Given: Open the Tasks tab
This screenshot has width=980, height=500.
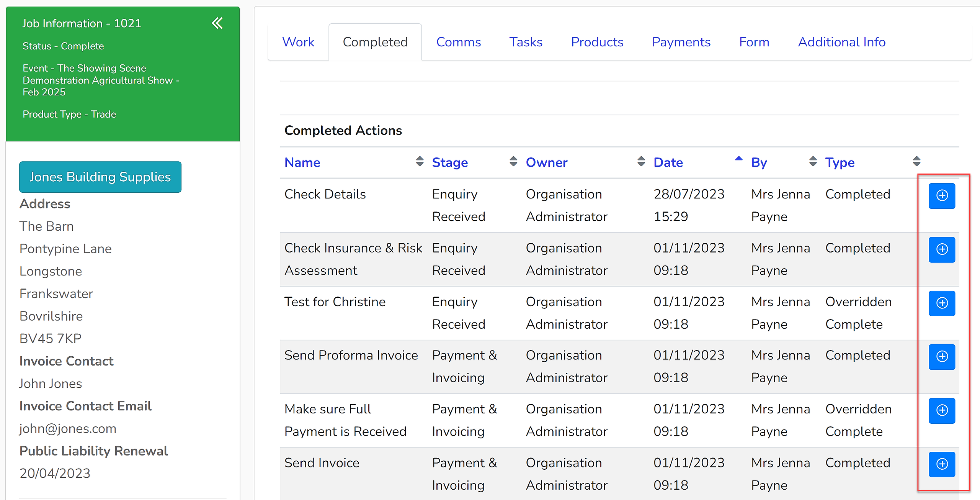Looking at the screenshot, I should coord(526,42).
